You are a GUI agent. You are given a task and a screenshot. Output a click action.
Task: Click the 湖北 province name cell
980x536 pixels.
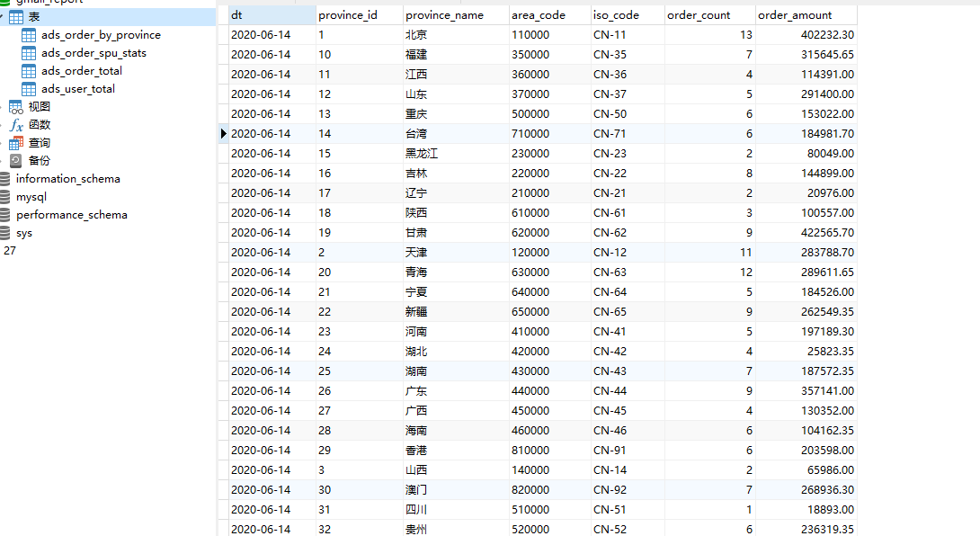pos(456,352)
